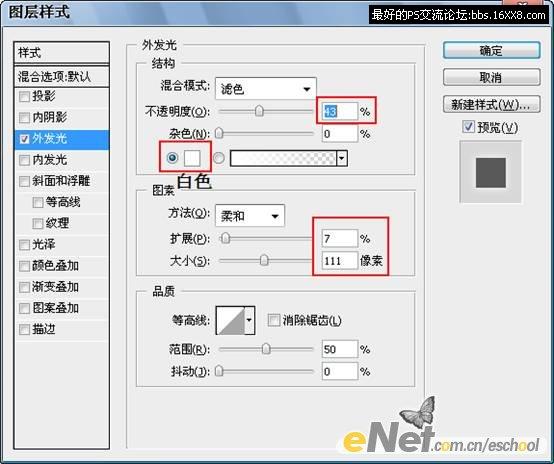Select the gradient radio button option
The width and height of the screenshot is (554, 464).
[219, 158]
